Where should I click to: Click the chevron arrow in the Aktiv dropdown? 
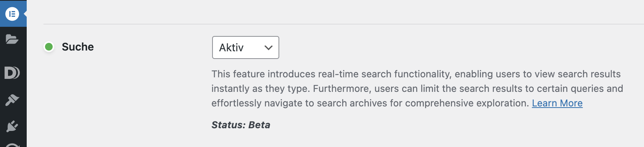tap(269, 48)
